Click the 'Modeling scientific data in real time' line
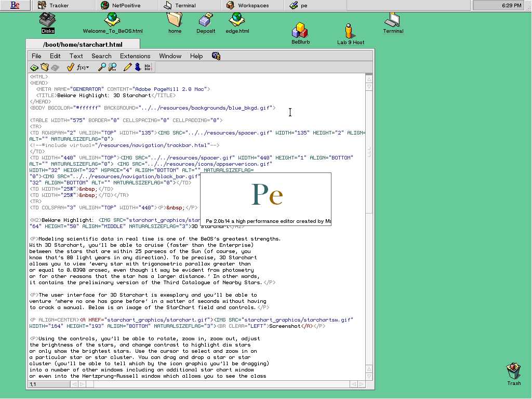This screenshot has width=532, height=399. pyautogui.click(x=155, y=239)
